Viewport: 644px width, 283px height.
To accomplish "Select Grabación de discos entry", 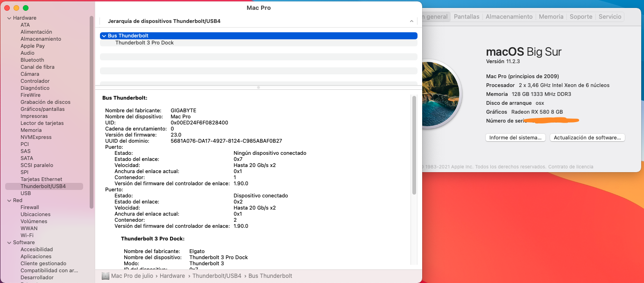I will point(46,102).
